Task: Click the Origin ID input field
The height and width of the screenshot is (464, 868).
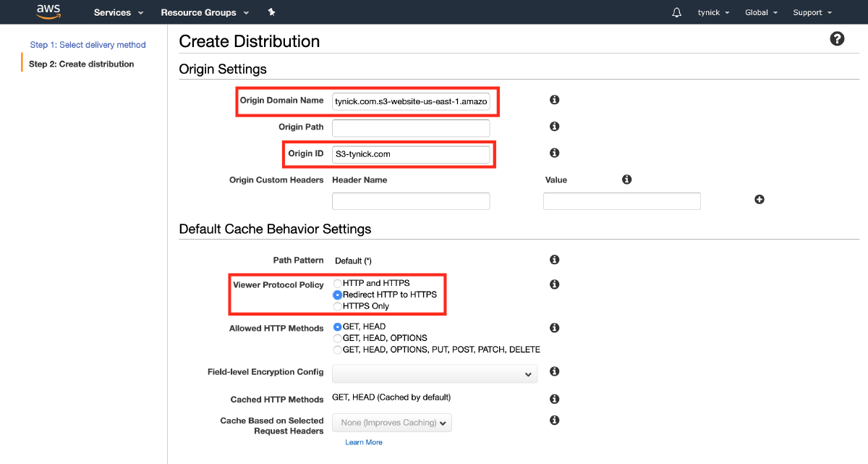Action: tap(411, 154)
